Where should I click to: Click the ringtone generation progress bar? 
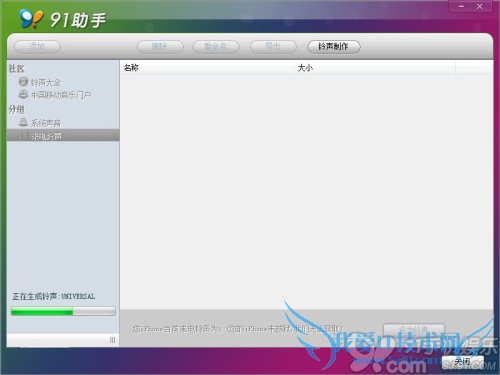click(63, 311)
